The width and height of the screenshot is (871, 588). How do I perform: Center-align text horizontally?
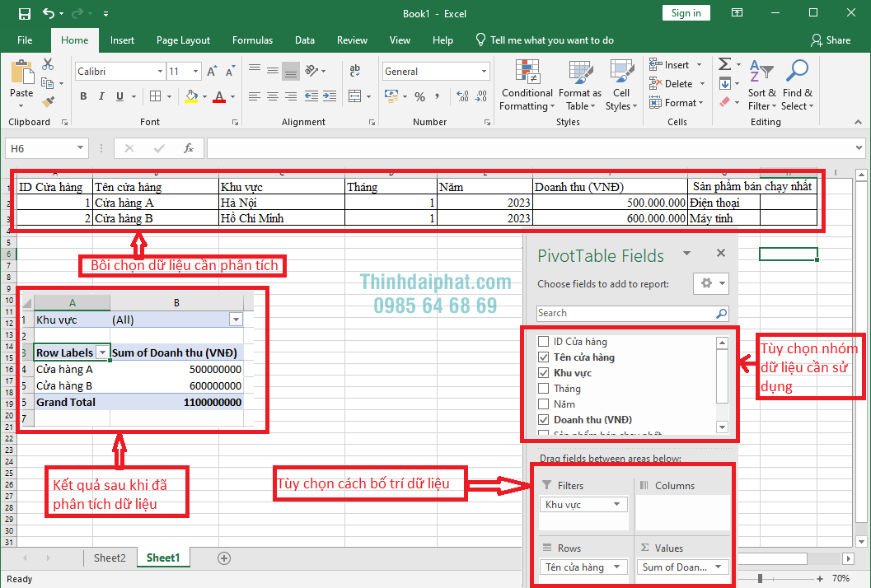point(272,96)
